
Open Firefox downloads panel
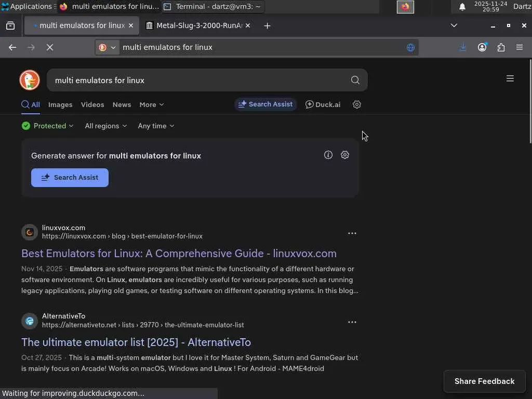(x=463, y=47)
